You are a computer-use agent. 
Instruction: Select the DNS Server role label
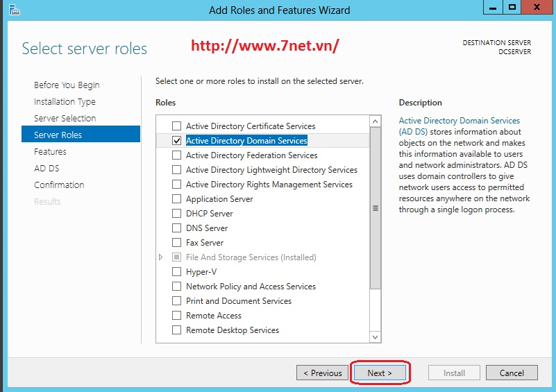click(207, 228)
